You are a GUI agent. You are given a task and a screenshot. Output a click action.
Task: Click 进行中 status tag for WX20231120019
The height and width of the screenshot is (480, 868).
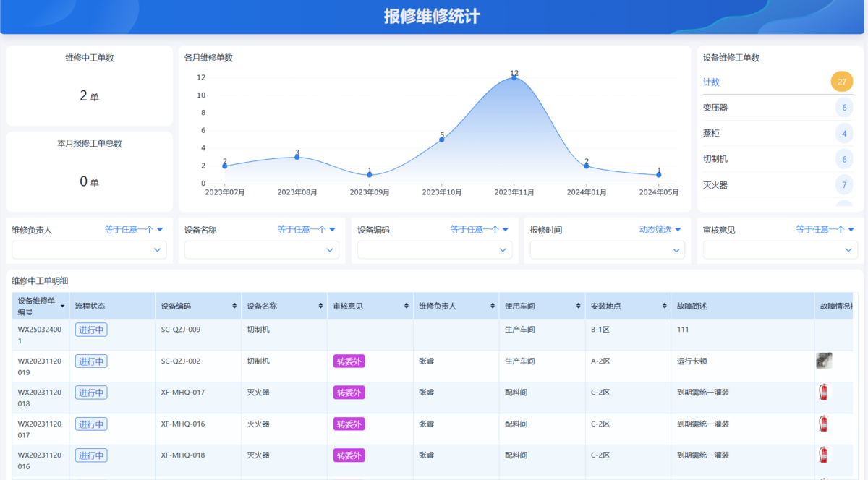point(91,361)
